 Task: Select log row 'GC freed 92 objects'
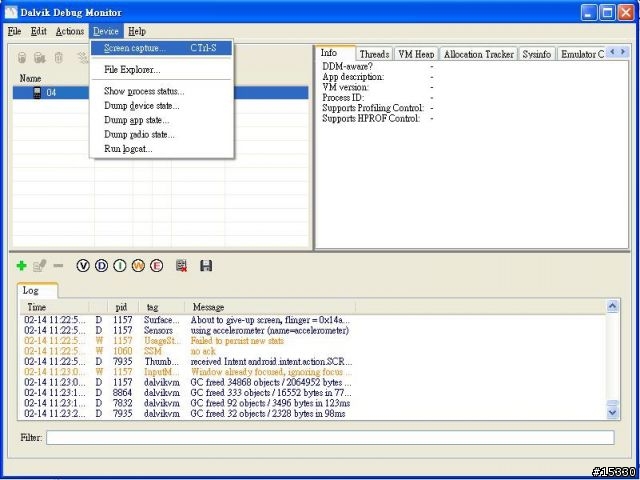coord(313,403)
